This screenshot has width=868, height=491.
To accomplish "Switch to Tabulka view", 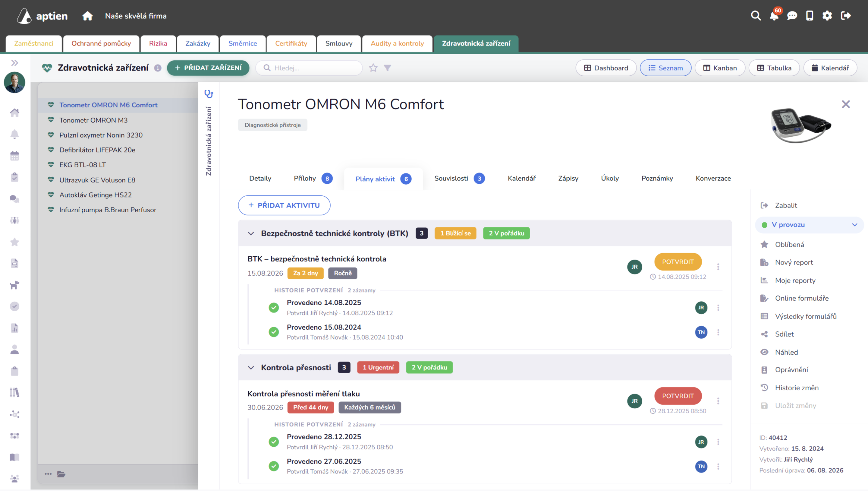I will (774, 68).
